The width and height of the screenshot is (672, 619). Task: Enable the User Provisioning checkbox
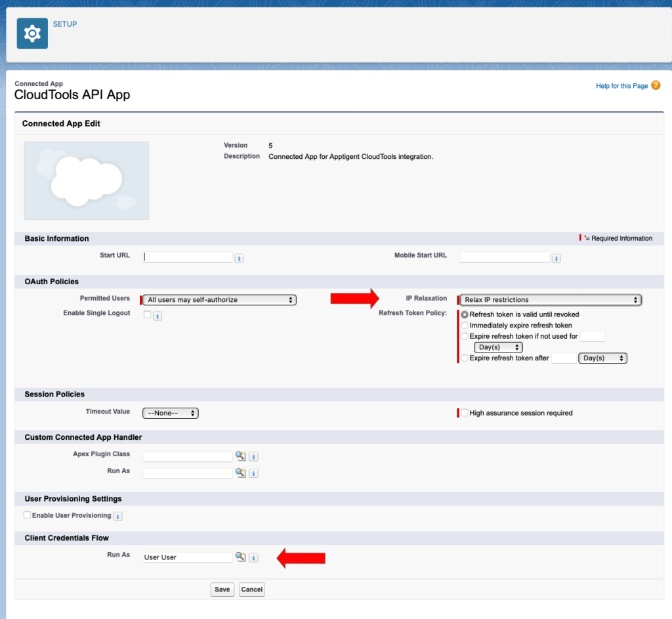point(28,515)
